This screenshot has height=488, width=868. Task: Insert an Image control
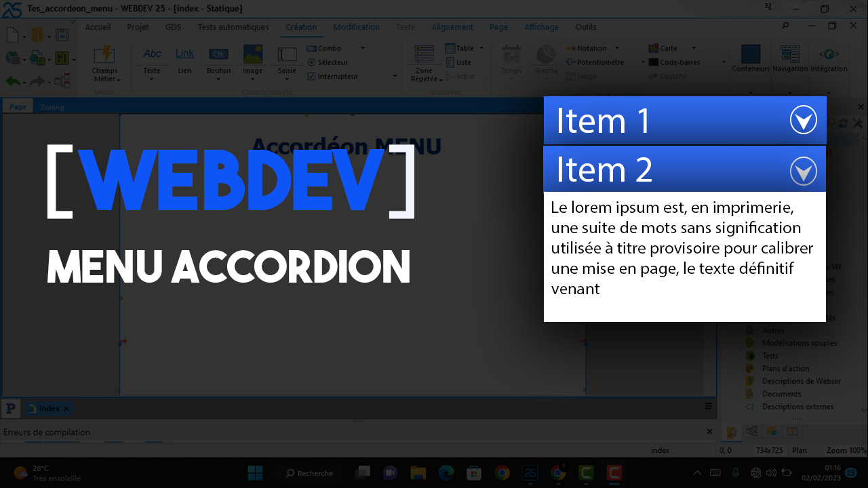252,60
